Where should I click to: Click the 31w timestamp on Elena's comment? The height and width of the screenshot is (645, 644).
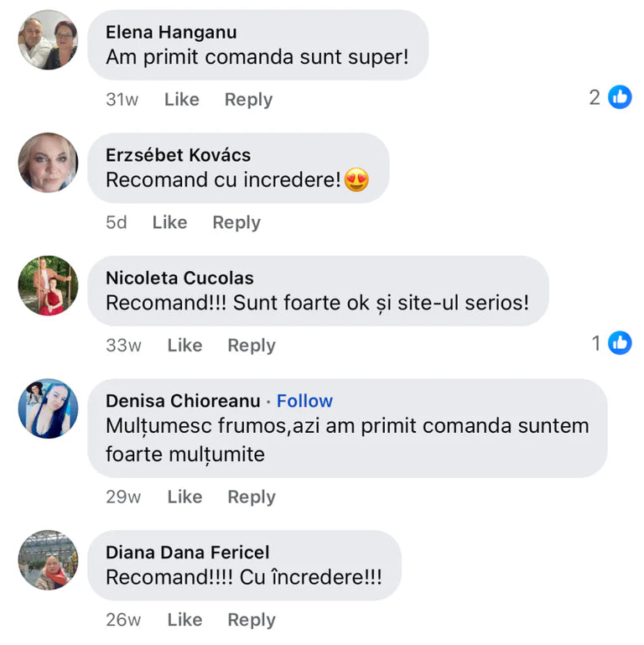point(122,99)
